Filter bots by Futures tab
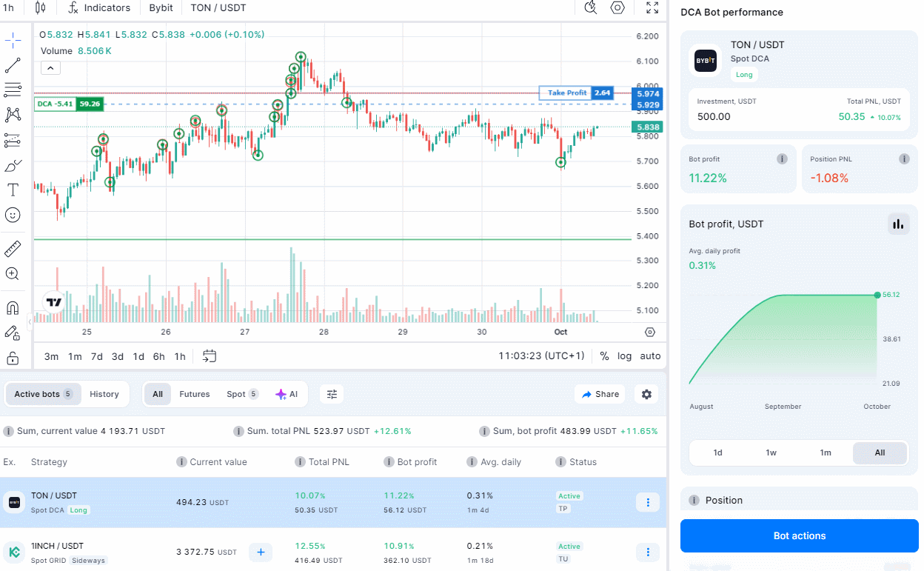This screenshot has height=571, width=924. point(195,394)
